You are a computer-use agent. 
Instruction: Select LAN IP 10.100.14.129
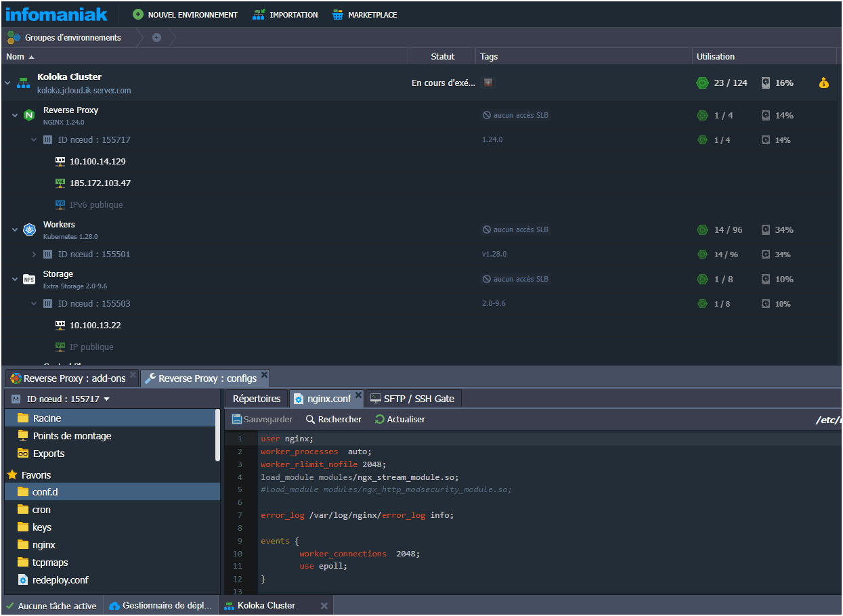pyautogui.click(x=98, y=162)
